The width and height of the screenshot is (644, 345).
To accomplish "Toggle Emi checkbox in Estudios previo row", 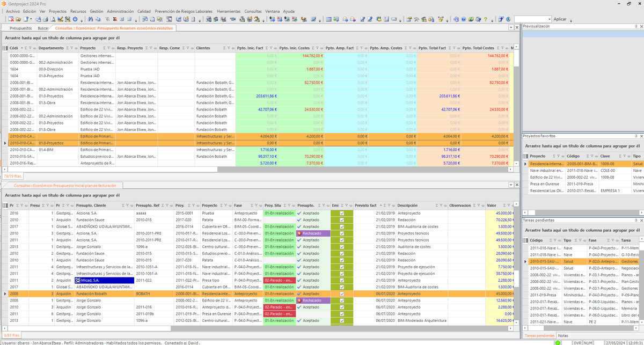I will [x=342, y=253].
